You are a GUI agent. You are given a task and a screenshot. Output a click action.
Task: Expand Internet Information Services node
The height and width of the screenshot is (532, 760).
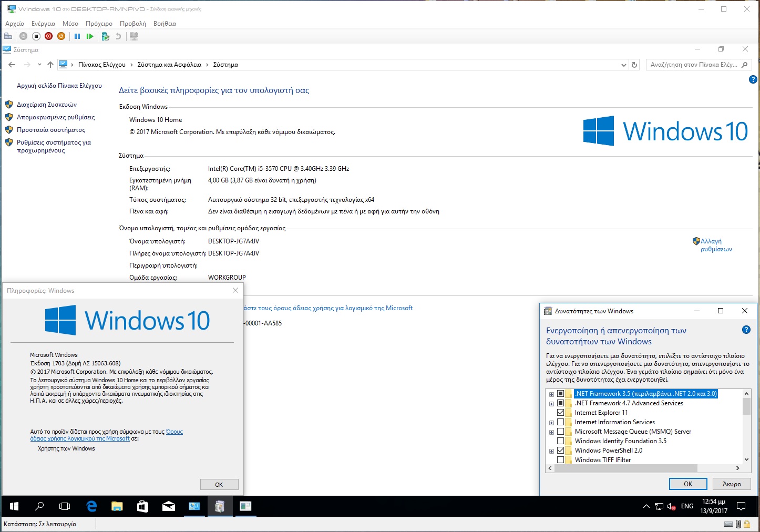(551, 423)
